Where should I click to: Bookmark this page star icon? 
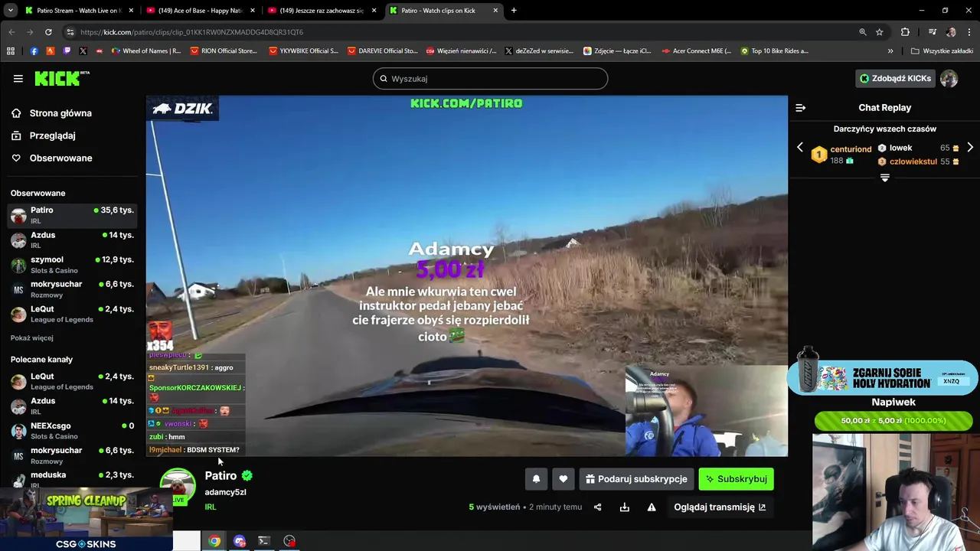tap(880, 32)
